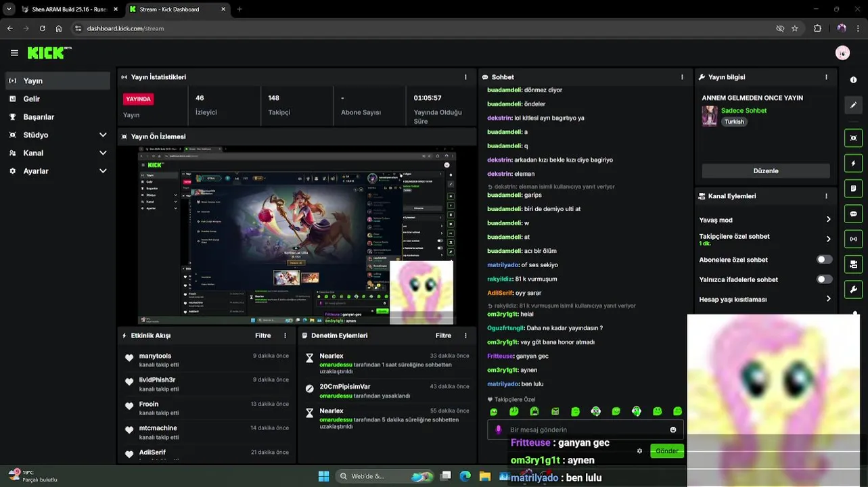868x487 pixels.
Task: Open Etkinlik Akışı panel three-dot menu
Action: coord(285,335)
